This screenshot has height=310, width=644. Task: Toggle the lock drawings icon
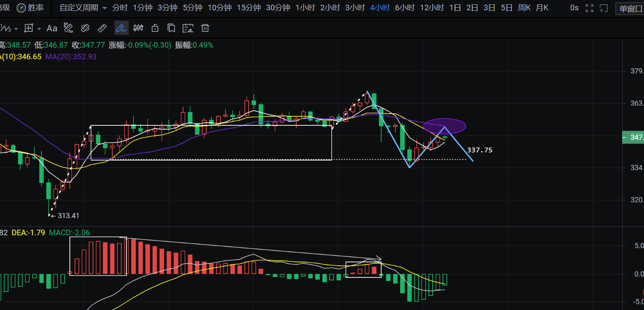click(155, 28)
